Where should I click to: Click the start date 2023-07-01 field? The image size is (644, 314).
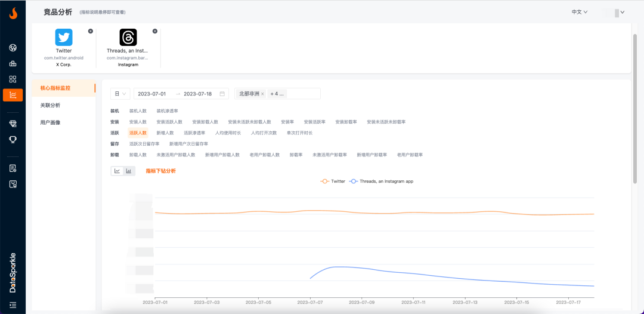coord(152,94)
